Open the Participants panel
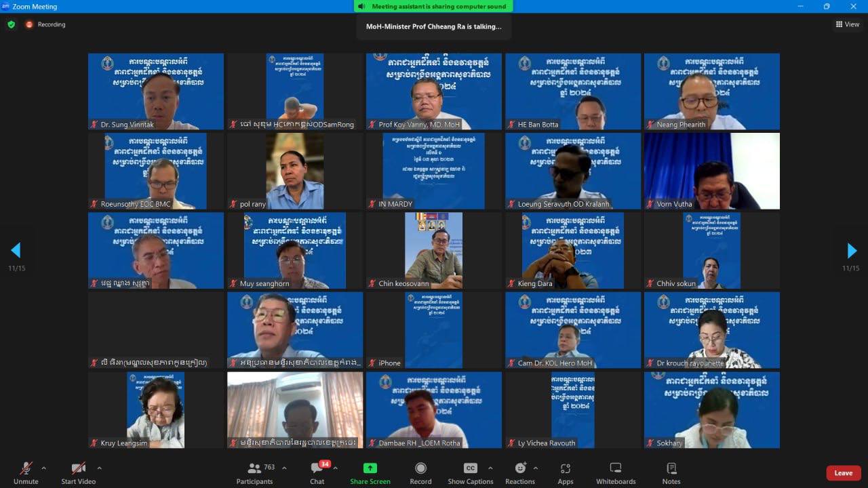The height and width of the screenshot is (488, 868). [x=255, y=468]
